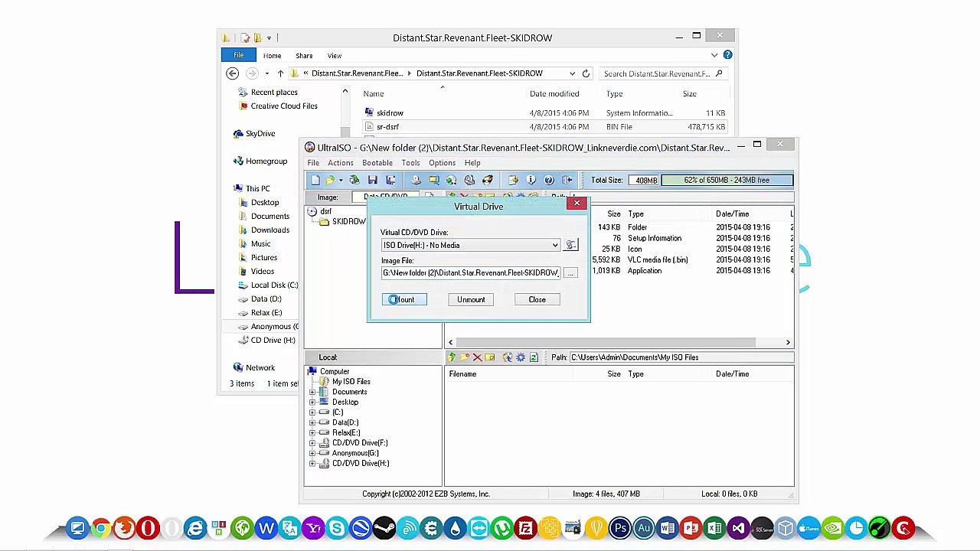The height and width of the screenshot is (551, 980).
Task: Click the Local Path field
Action: tap(680, 357)
